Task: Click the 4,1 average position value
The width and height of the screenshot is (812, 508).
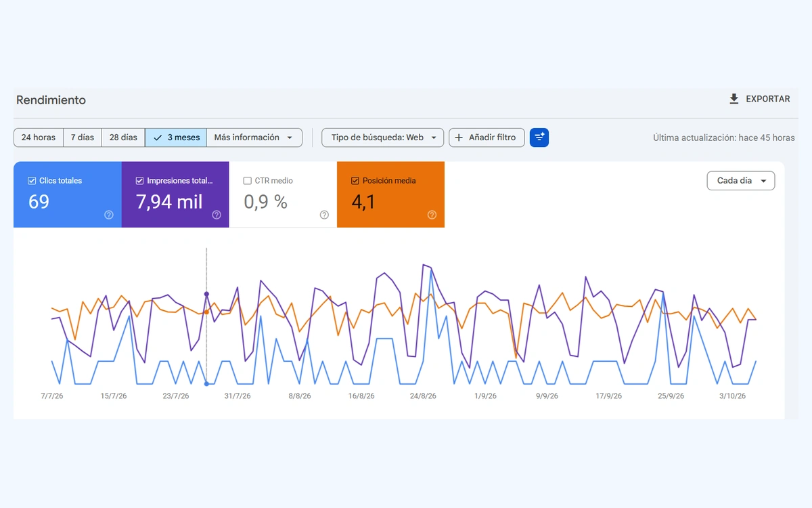Action: pyautogui.click(x=363, y=202)
